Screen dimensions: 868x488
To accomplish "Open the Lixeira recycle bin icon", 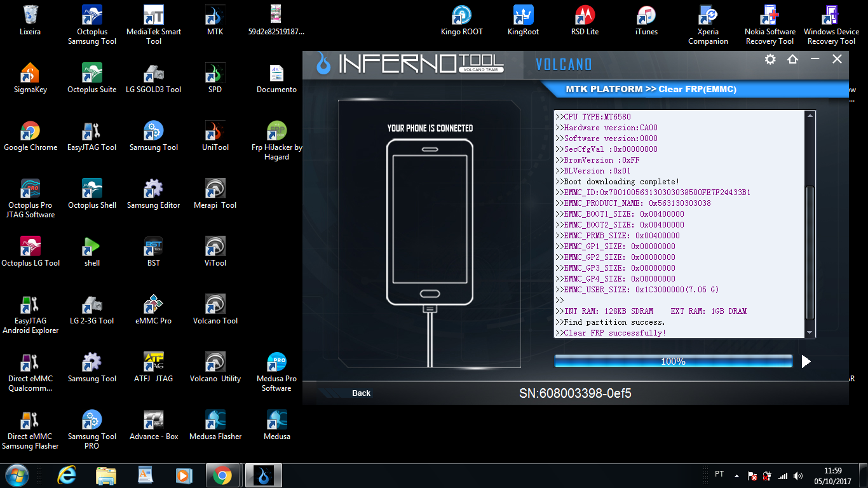I will point(30,20).
